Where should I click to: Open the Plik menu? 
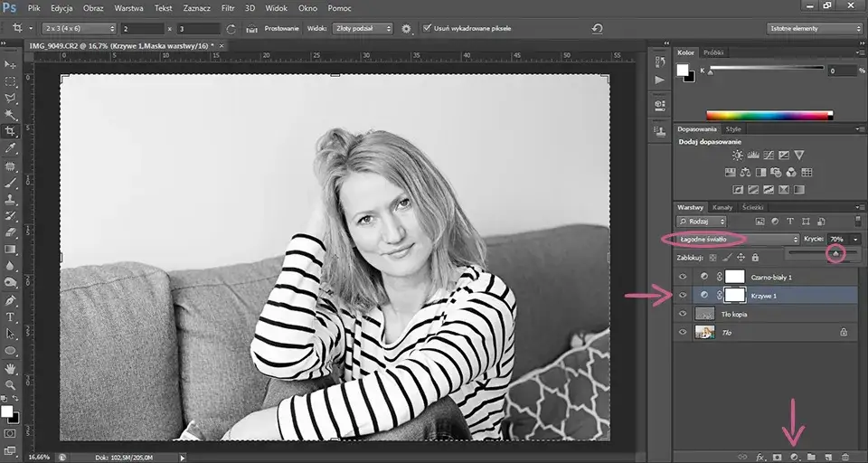click(33, 8)
